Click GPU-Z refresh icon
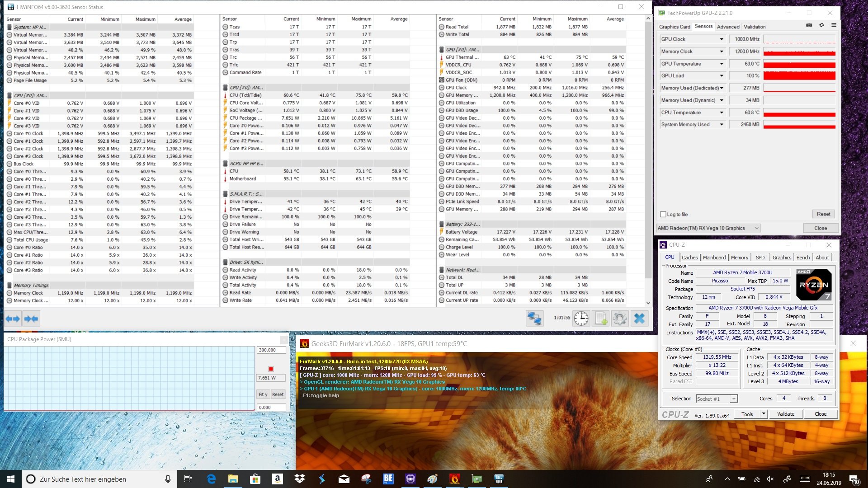Screen dimensions: 868x488 click(x=821, y=25)
